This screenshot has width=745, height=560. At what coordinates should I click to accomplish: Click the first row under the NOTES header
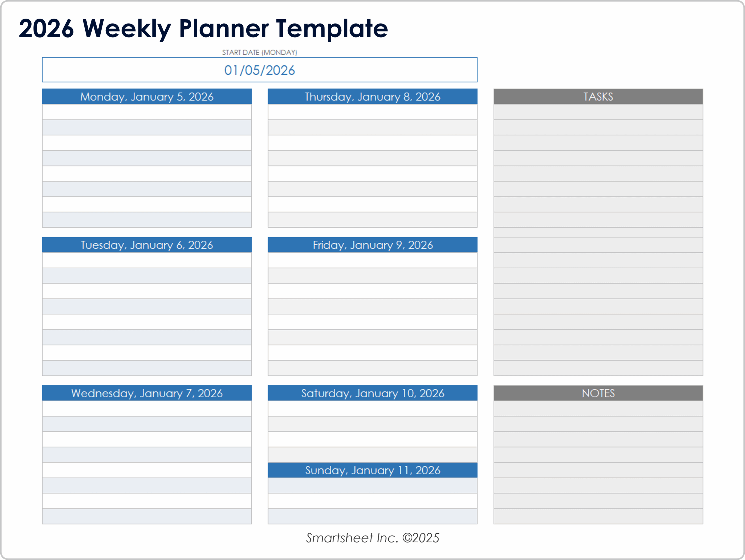pyautogui.click(x=598, y=409)
